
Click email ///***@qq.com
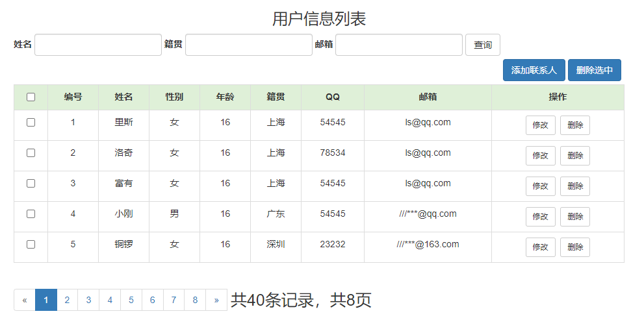click(x=428, y=214)
